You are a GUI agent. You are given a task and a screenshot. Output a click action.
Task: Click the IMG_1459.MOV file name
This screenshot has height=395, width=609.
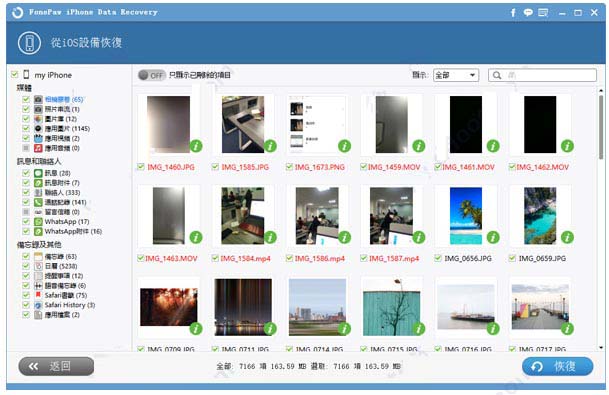[x=394, y=167]
